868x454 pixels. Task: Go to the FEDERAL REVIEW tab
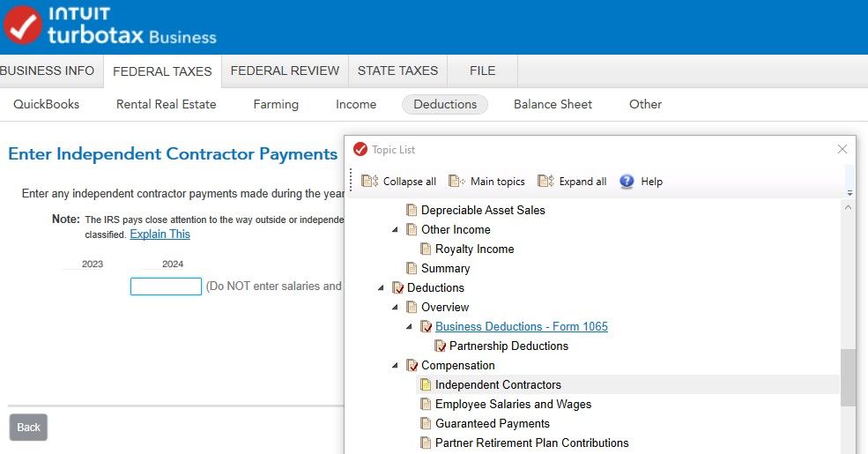pos(285,71)
